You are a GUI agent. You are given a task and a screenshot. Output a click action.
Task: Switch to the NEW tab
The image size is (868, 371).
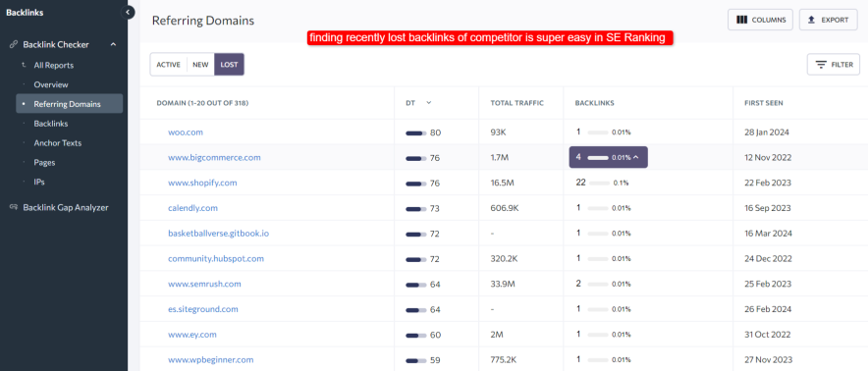[x=200, y=65]
